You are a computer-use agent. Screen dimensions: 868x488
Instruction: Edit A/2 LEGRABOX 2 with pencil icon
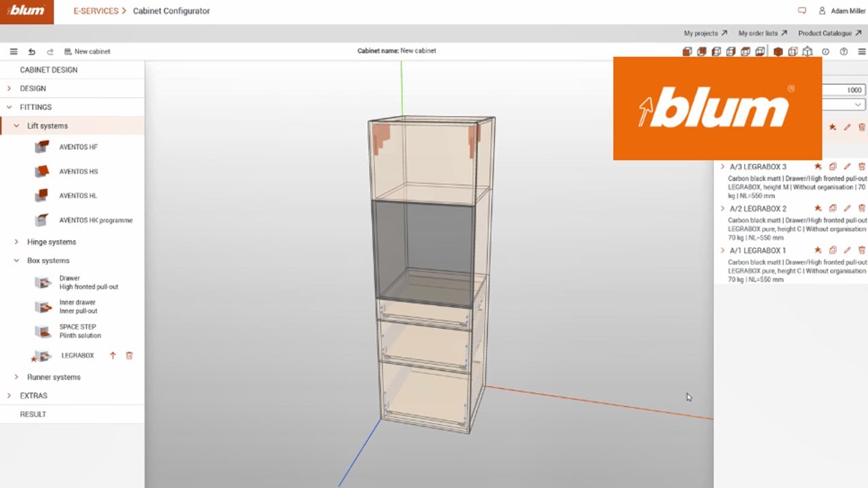pos(847,209)
